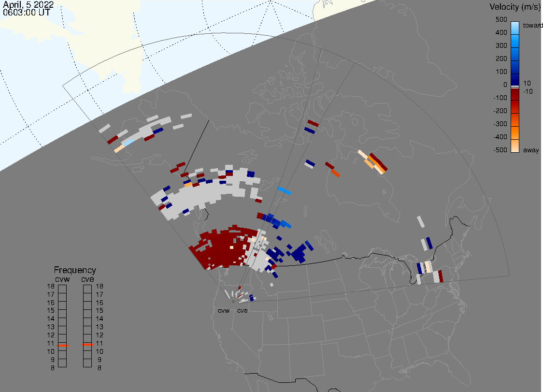
Task: Click '15' right of the cve frequency bar
Action: click(x=100, y=310)
